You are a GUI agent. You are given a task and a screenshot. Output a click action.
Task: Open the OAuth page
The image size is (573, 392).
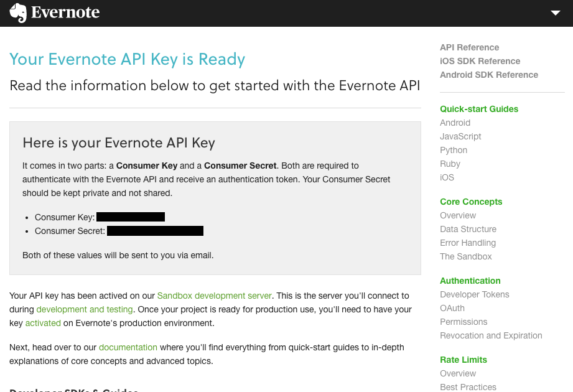[452, 309]
